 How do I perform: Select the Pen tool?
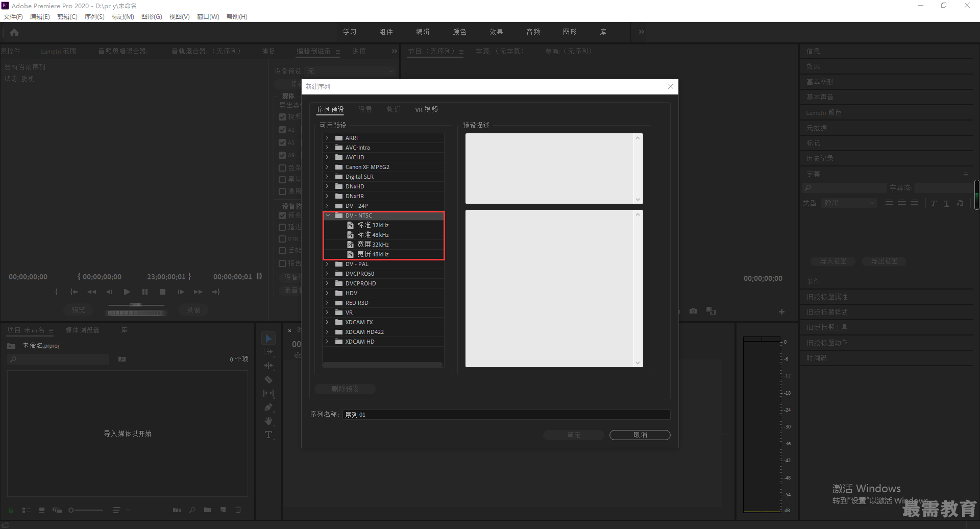[x=268, y=407]
